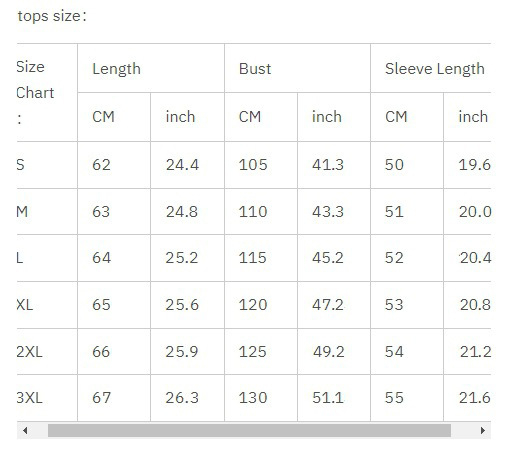Image resolution: width=505 pixels, height=450 pixels.
Task: Select bust value 130 for 3XL
Action: pos(253,398)
